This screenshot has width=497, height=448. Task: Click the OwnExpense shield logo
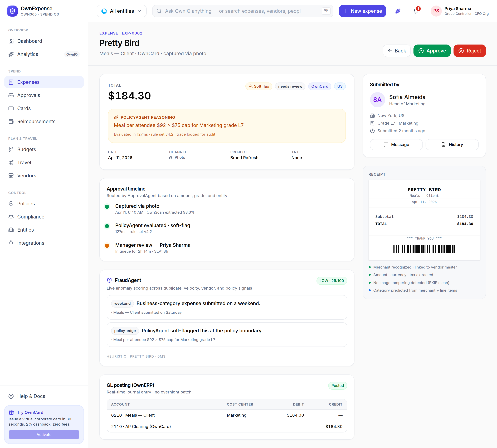[x=12, y=11]
